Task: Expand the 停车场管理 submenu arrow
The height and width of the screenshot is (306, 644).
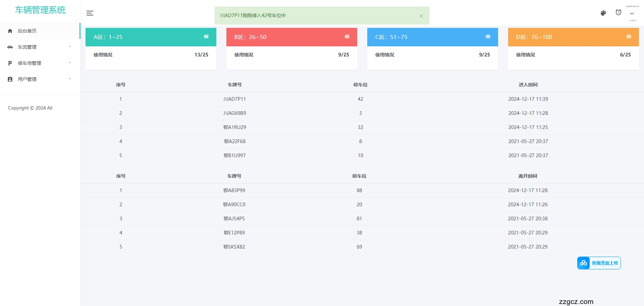Action: tap(70, 63)
